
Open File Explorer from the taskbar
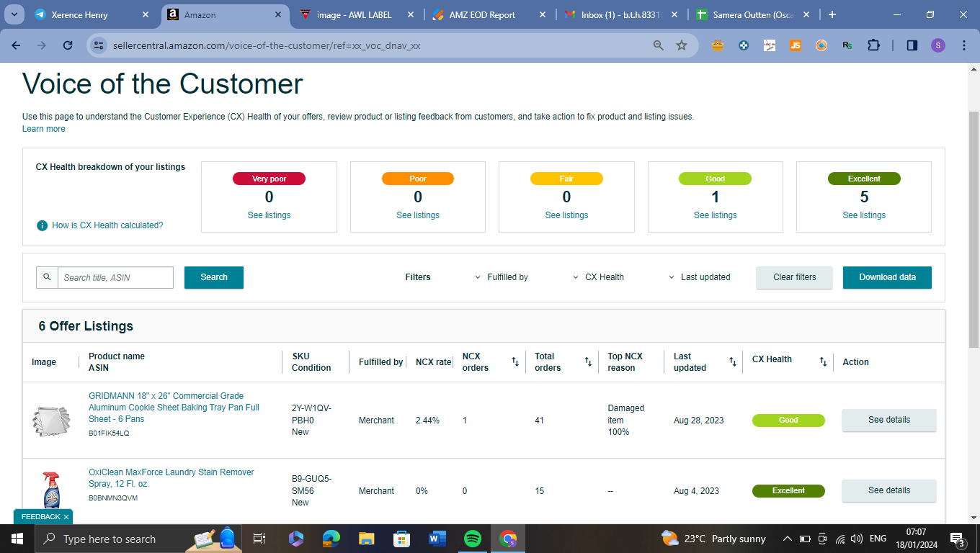click(367, 539)
